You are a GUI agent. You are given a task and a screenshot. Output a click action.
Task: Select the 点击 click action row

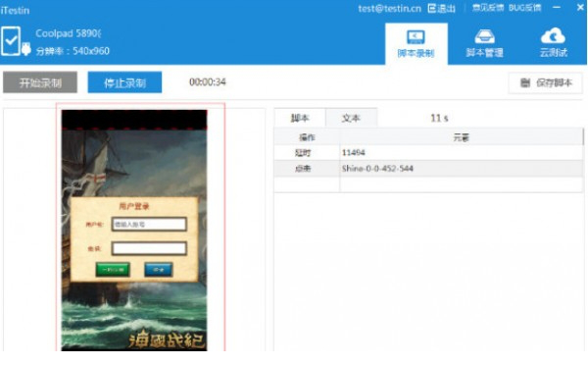pyautogui.click(x=428, y=169)
